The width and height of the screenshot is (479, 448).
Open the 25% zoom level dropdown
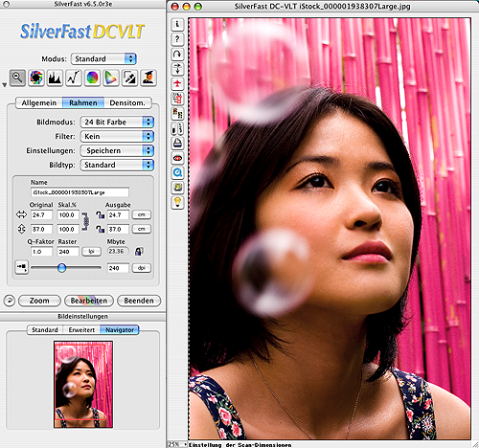coord(177,444)
